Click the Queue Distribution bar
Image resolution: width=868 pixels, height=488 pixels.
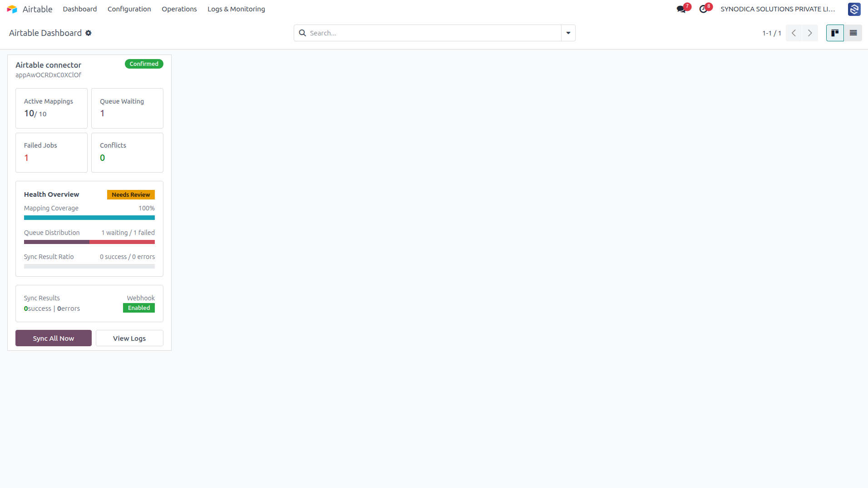click(89, 242)
